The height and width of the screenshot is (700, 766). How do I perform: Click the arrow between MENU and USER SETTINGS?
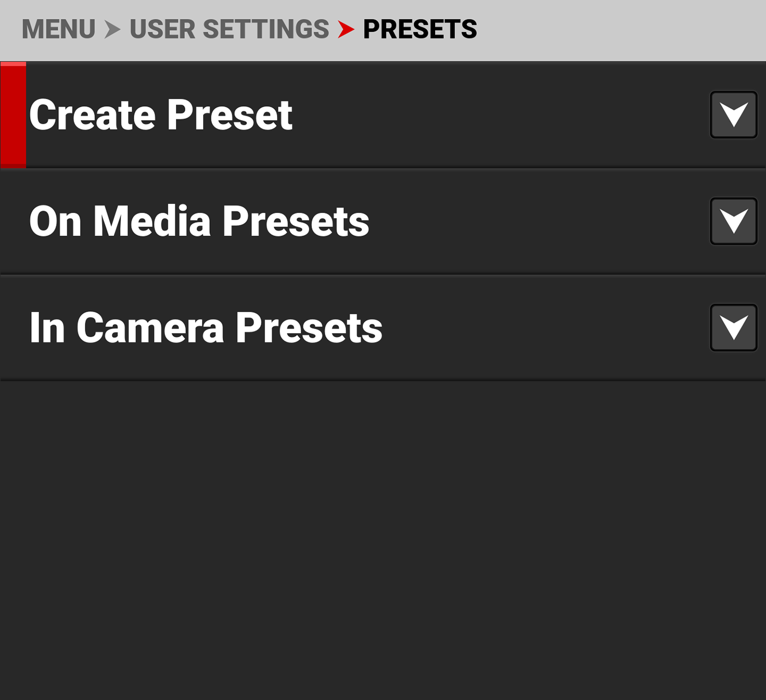click(x=111, y=29)
